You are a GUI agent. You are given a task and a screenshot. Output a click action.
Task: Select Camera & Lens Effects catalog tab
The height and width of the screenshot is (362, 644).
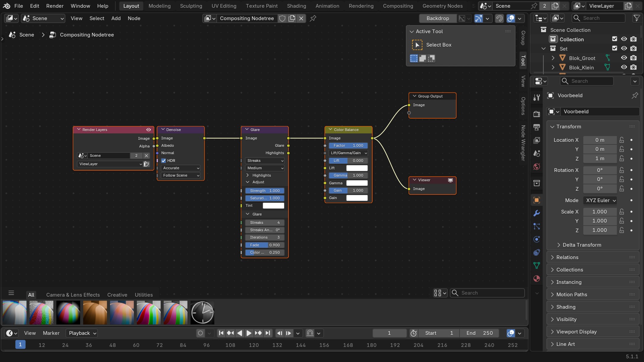click(x=73, y=295)
